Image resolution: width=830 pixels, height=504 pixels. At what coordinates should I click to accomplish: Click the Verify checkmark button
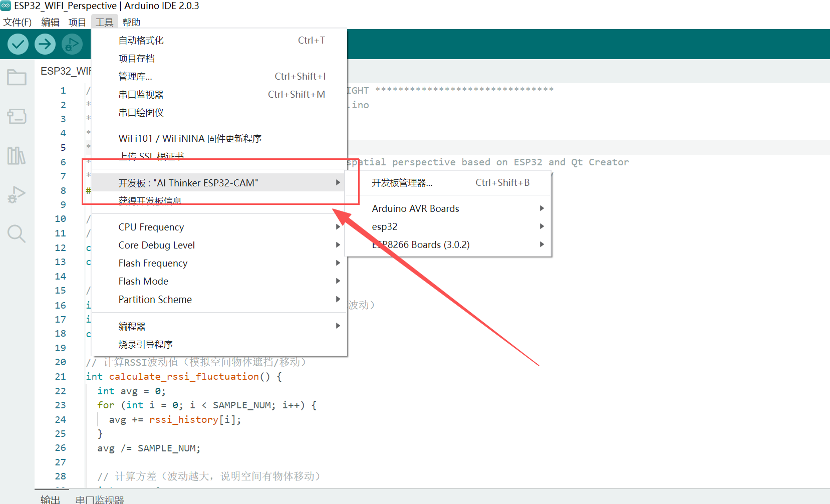18,44
